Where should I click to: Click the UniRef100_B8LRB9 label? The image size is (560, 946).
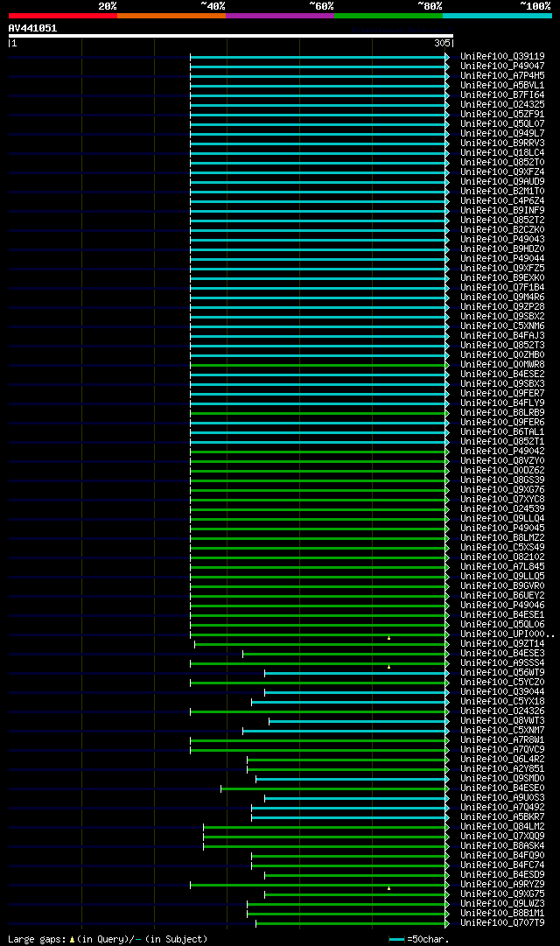click(x=502, y=413)
